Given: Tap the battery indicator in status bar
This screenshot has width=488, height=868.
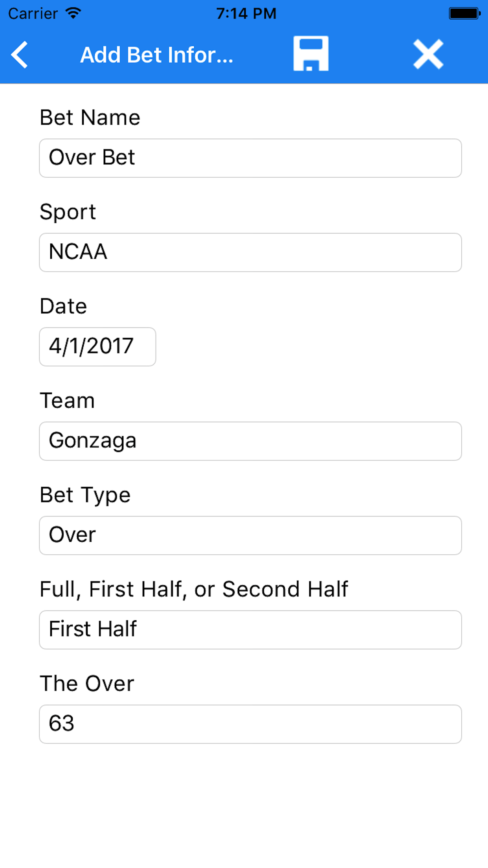Looking at the screenshot, I should click(465, 13).
